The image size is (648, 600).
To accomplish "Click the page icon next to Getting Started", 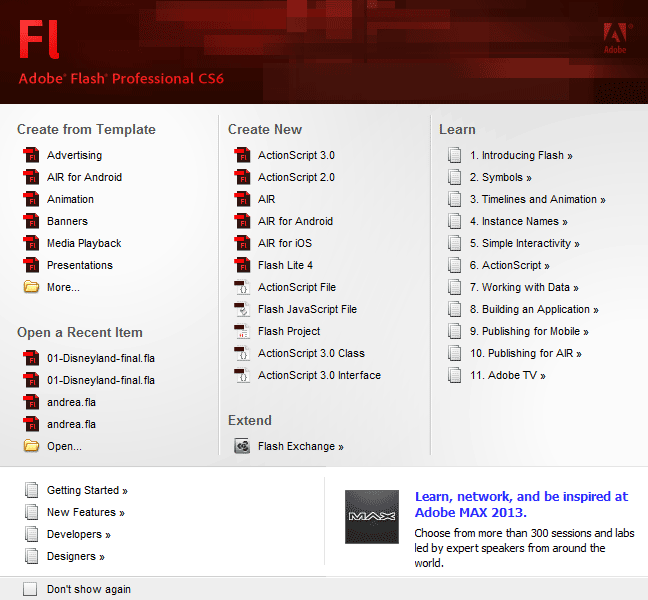I will pyautogui.click(x=31, y=490).
